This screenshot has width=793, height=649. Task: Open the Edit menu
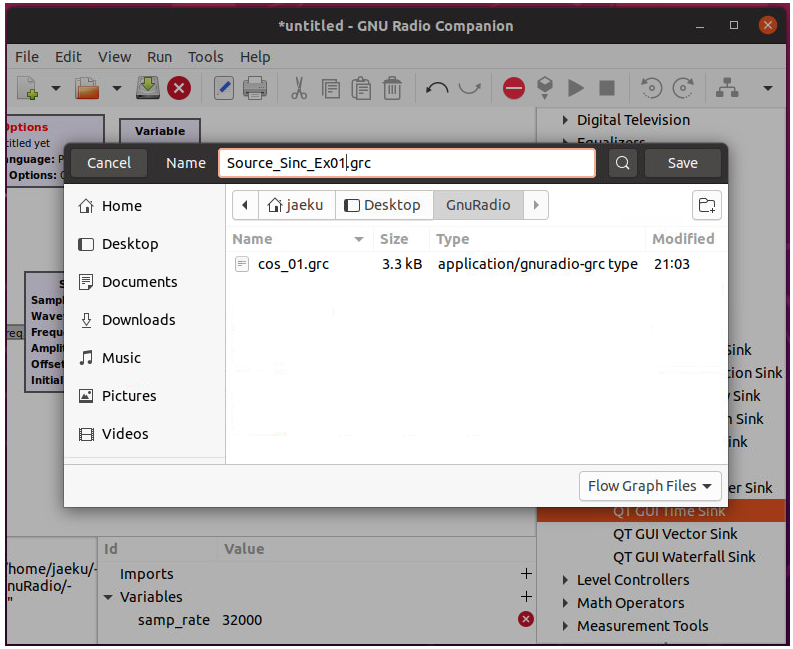[68, 57]
